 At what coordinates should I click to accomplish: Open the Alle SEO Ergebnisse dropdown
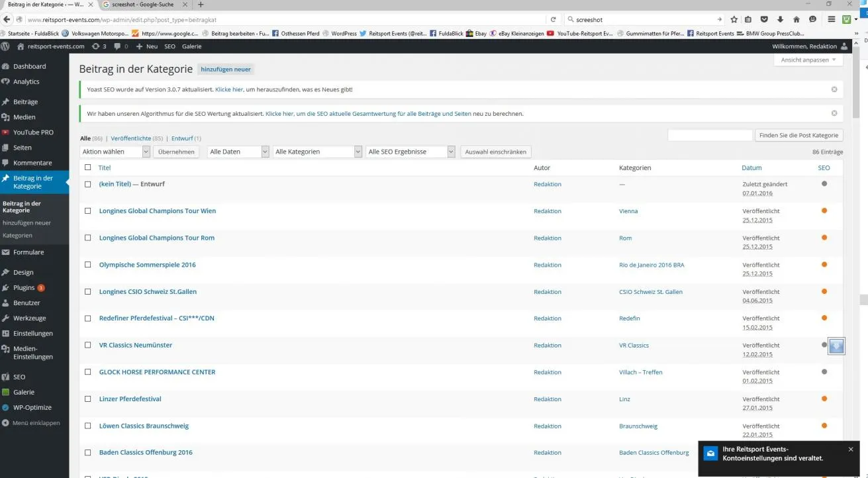pos(410,152)
